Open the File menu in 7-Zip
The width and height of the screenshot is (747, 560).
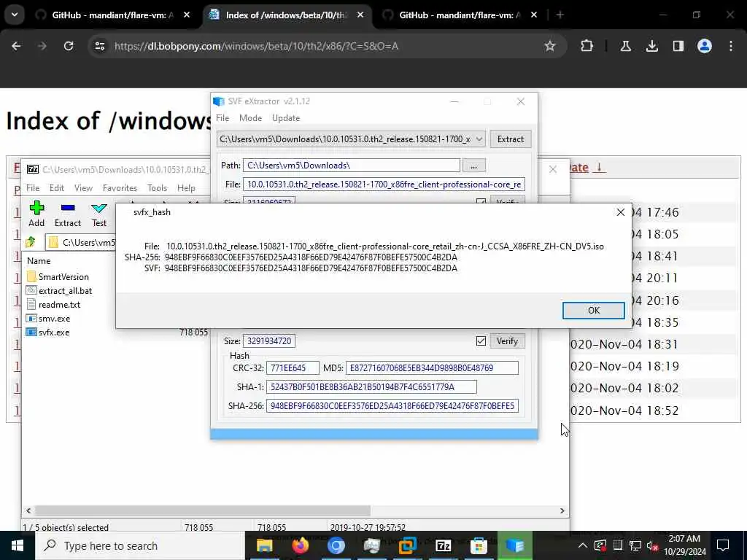(33, 188)
